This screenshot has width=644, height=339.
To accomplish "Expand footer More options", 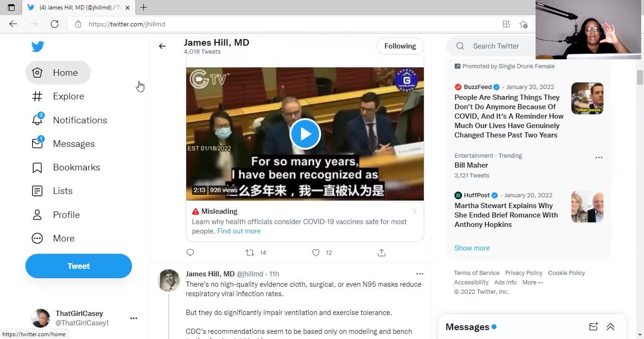I will [x=533, y=282].
